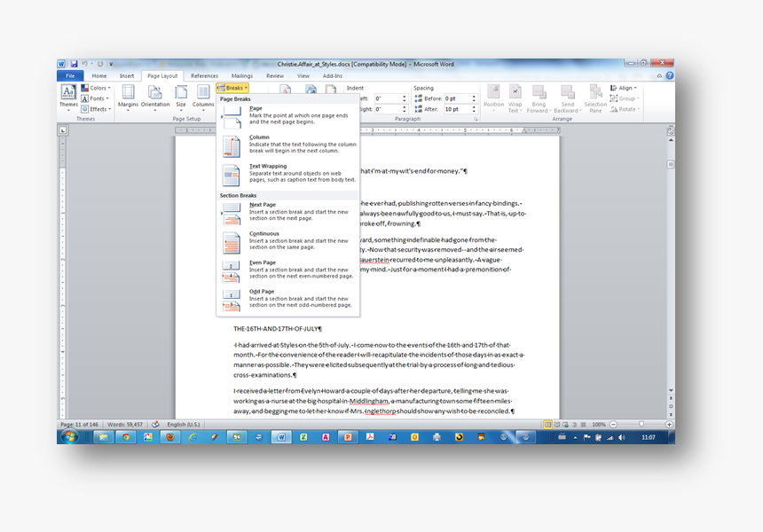Open the theme Colors dropdown
The width and height of the screenshot is (763, 532).
[96, 88]
